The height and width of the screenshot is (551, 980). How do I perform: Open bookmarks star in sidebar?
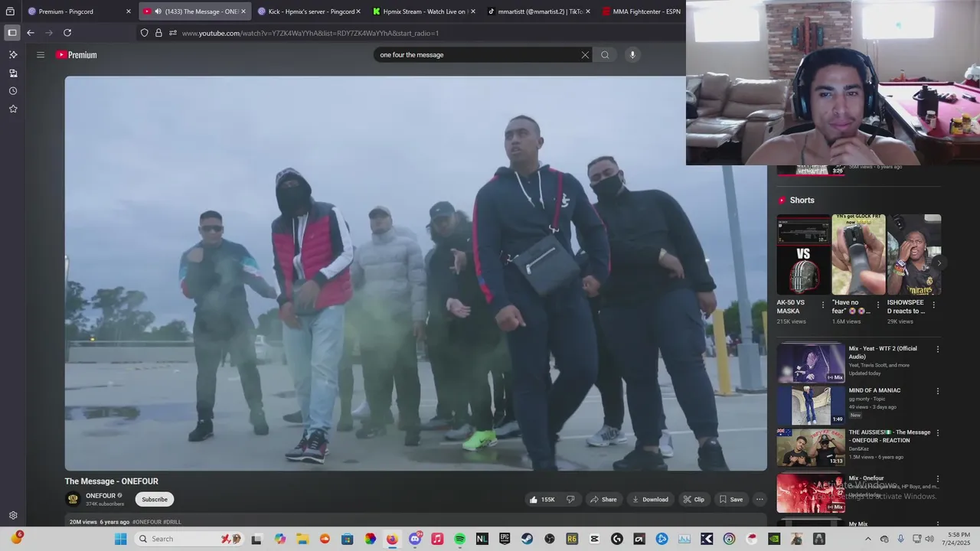(x=13, y=109)
